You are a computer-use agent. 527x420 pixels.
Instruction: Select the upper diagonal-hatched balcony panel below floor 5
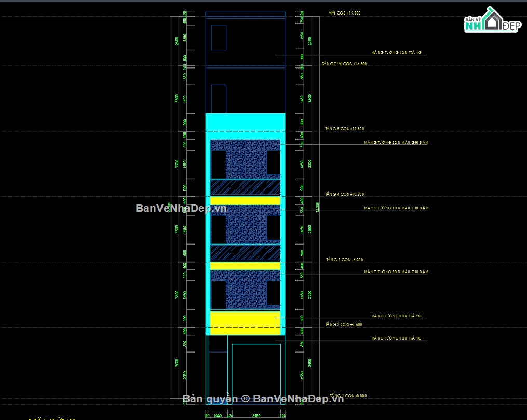click(246, 187)
